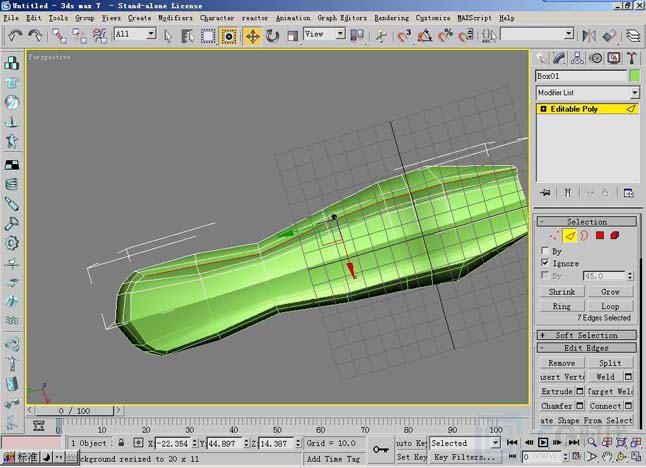
Task: Click the Play Animation button
Action: pyautogui.click(x=543, y=442)
